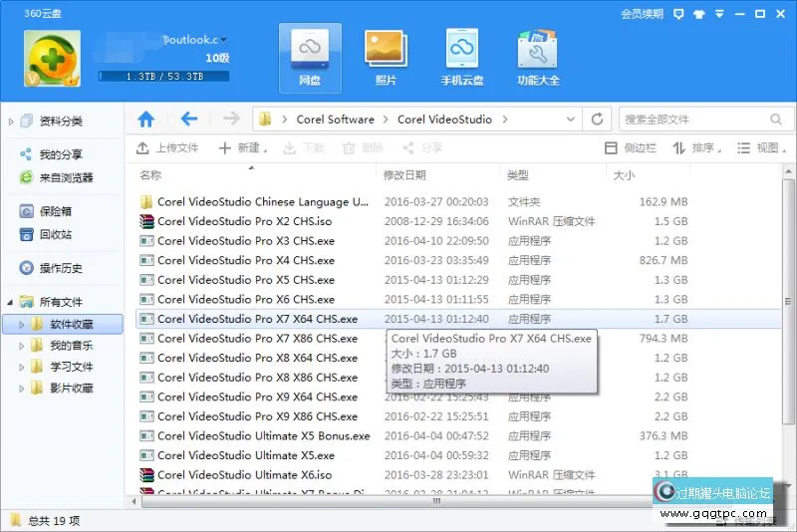Sort by the 名称 name column
797x532 pixels.
point(150,175)
